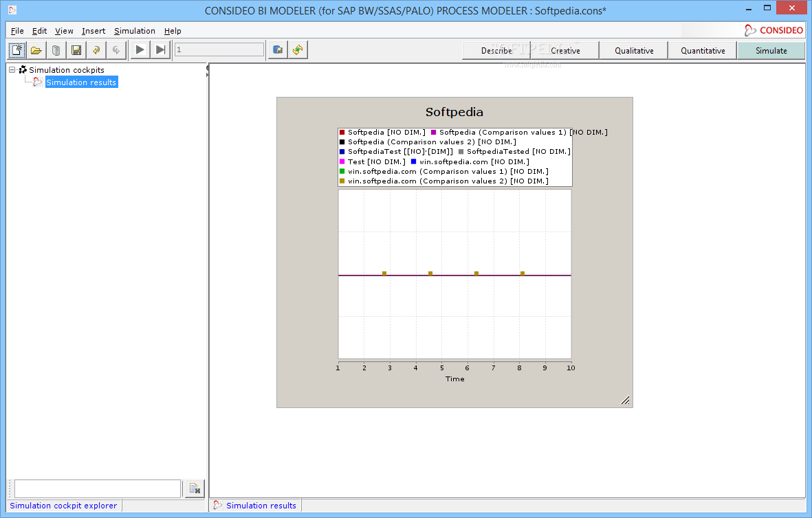Click the green win.softpedia.com Comparison values 1 swatch

pyautogui.click(x=342, y=171)
